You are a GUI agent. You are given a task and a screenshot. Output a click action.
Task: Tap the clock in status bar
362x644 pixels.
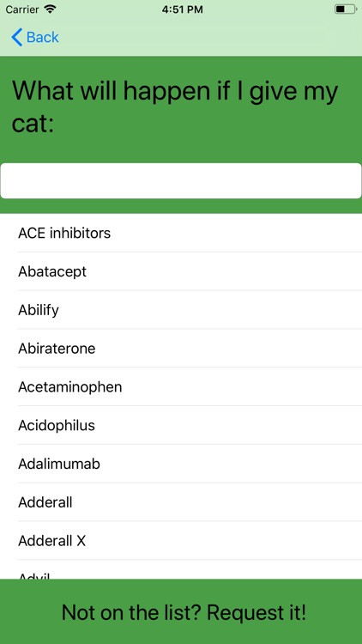point(182,9)
